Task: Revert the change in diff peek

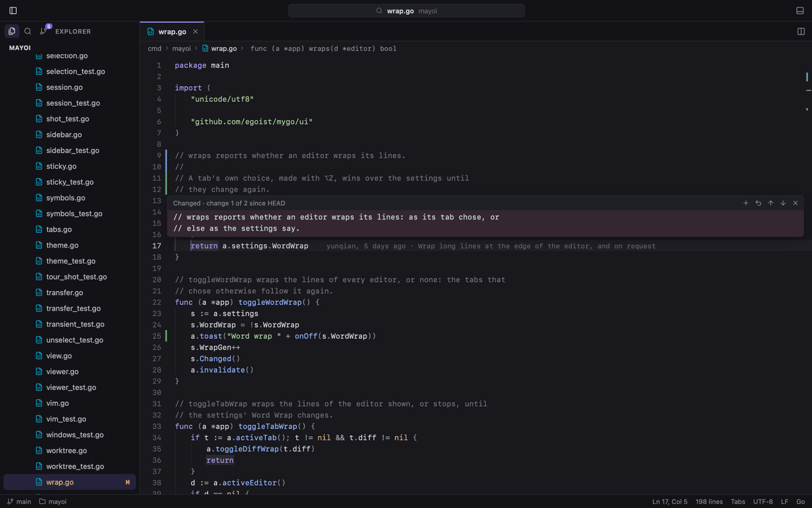Action: click(x=758, y=203)
